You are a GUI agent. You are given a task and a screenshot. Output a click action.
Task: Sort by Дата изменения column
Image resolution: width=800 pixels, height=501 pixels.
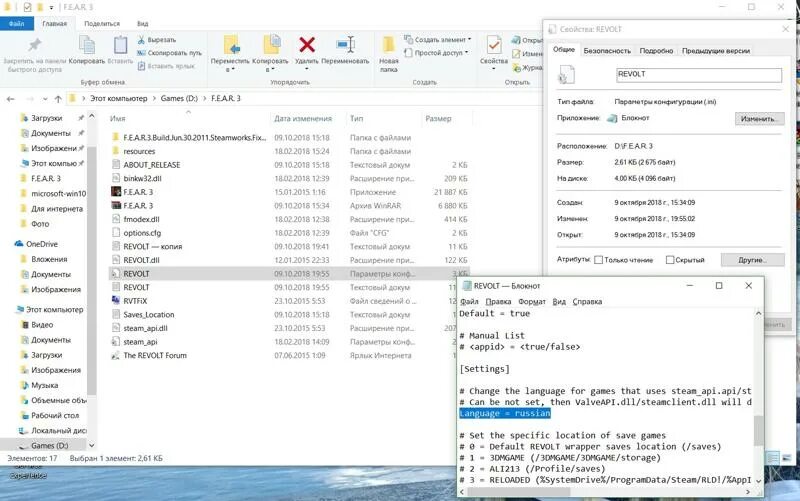[x=303, y=118]
